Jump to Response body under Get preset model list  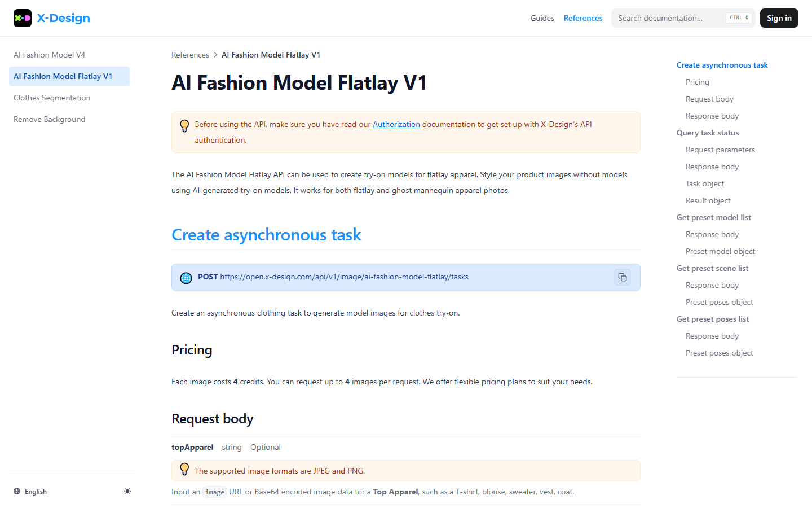pyautogui.click(x=712, y=234)
